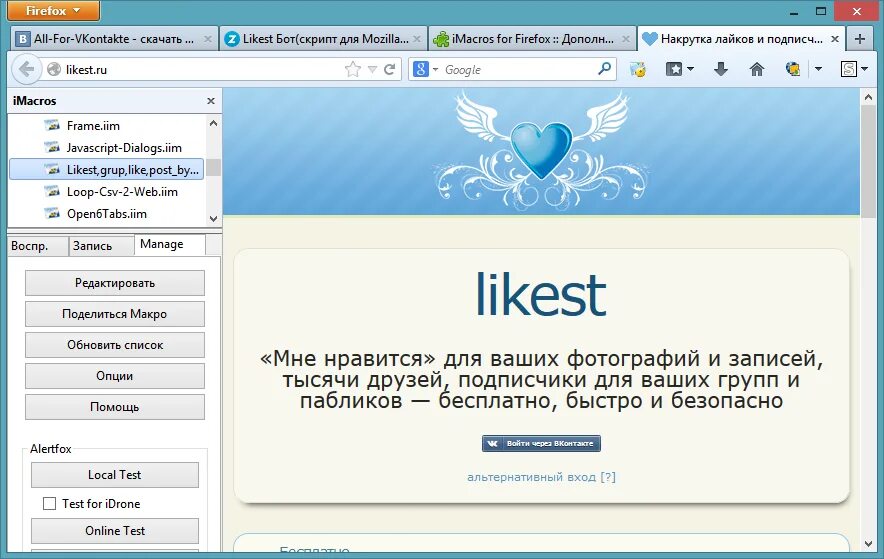Reload the likest.ru page

pos(389,69)
